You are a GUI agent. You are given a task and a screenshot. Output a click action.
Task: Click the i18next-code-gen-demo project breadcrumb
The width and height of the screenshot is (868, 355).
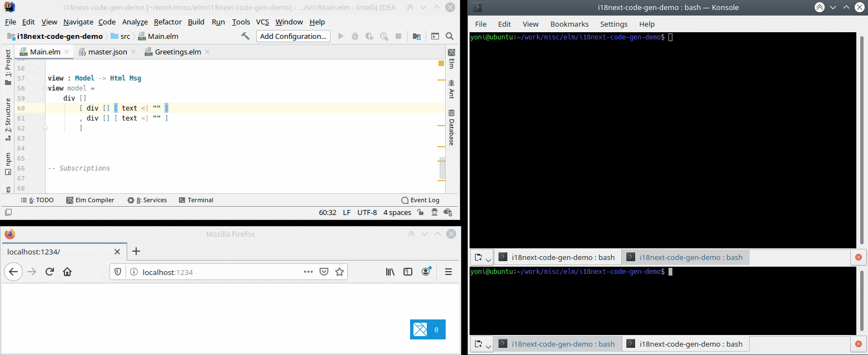point(55,36)
